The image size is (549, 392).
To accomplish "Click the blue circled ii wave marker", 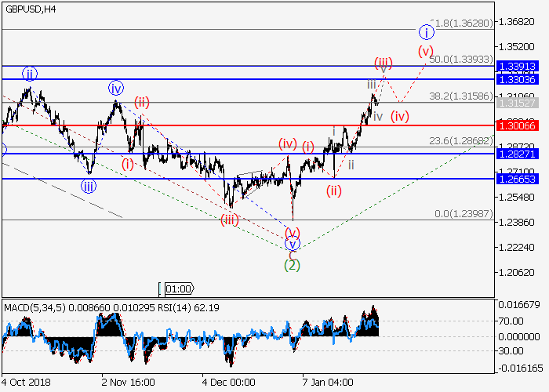I will 29,74.
